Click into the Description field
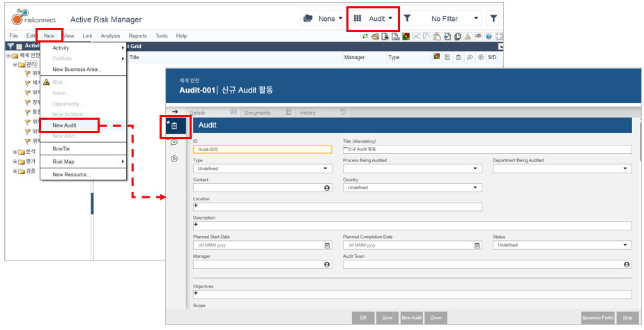The image size is (644, 330). point(413,226)
